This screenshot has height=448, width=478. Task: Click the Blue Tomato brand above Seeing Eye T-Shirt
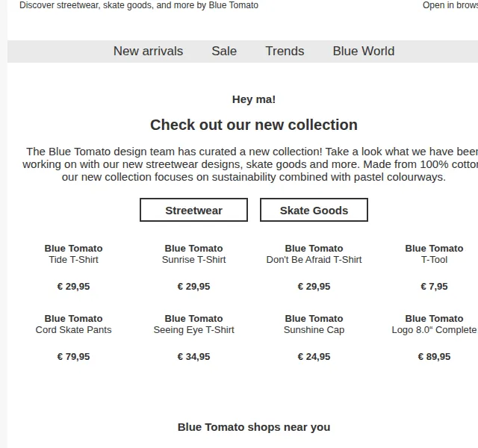pos(194,319)
